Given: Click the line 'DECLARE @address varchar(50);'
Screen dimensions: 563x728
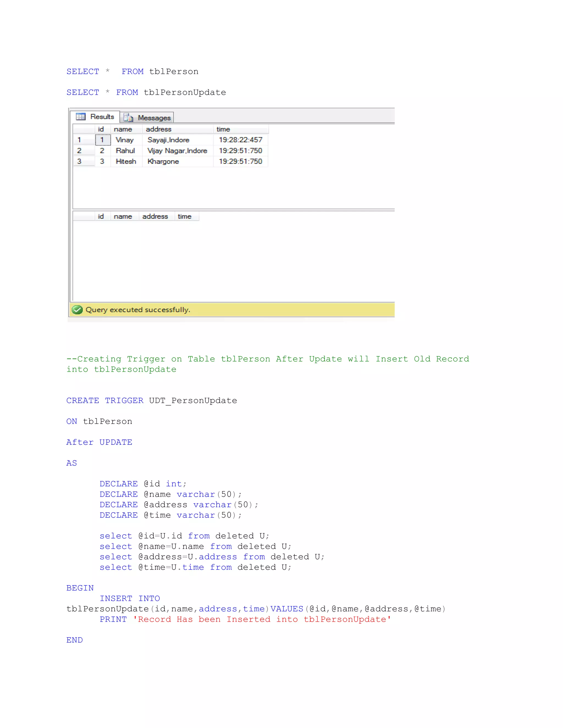Looking at the screenshot, I should tap(179, 505).
